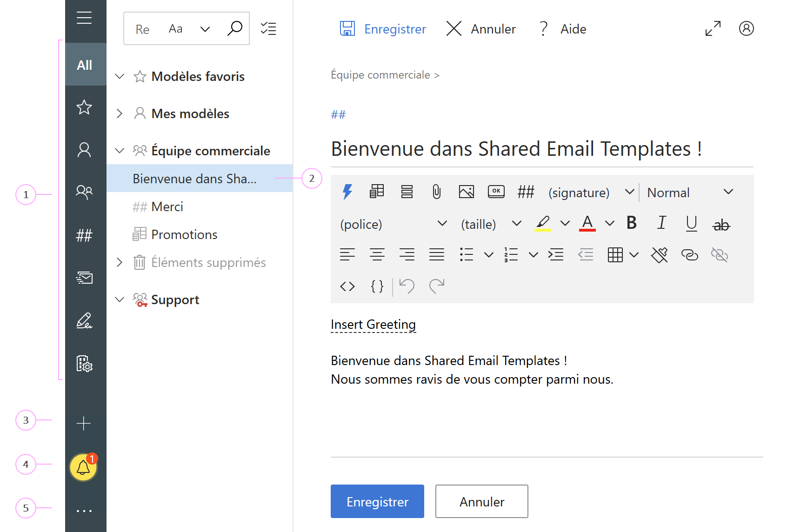This screenshot has width=787, height=532.
Task: Open the (police) font dropdown
Action: pyautogui.click(x=393, y=224)
